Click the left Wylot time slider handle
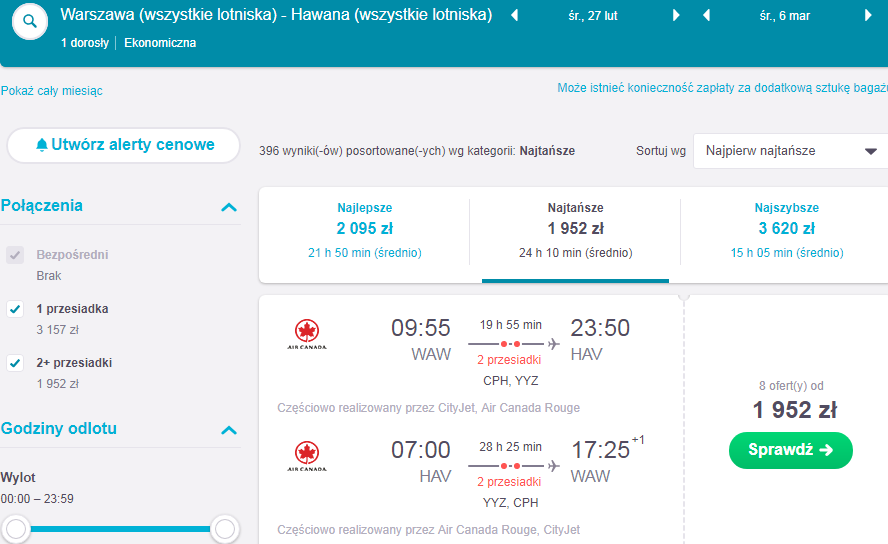Image resolution: width=888 pixels, height=544 pixels. tap(16, 529)
